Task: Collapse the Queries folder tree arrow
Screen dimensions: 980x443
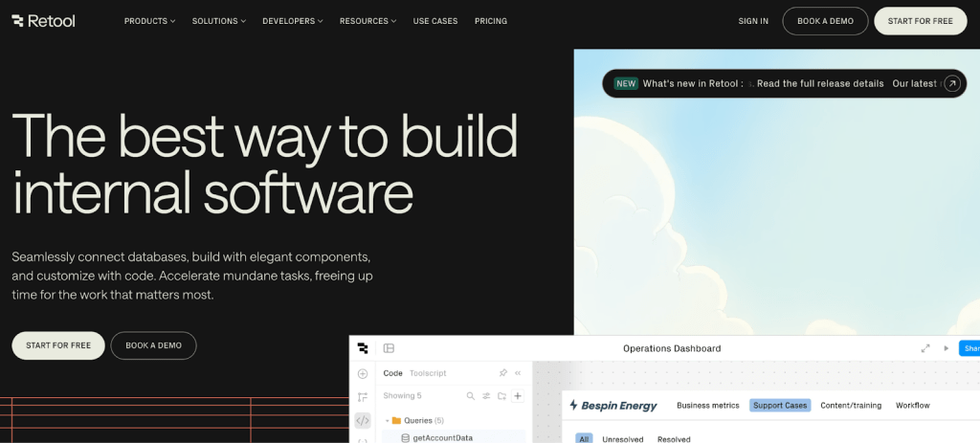Action: coord(387,420)
